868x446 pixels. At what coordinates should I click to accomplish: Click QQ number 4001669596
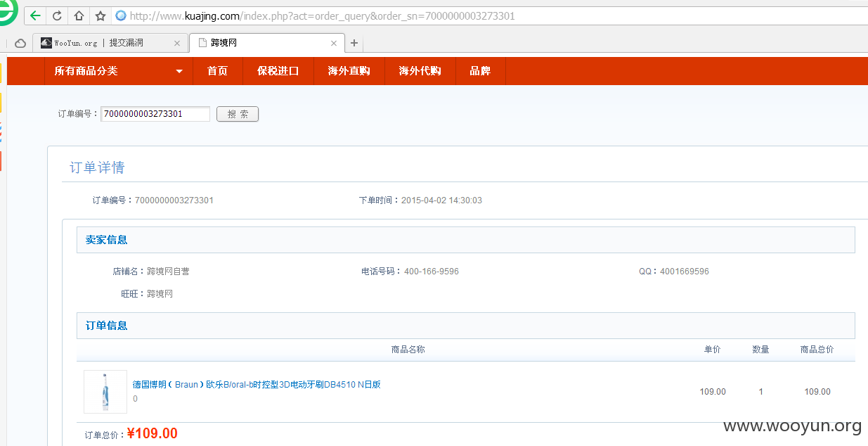click(685, 272)
